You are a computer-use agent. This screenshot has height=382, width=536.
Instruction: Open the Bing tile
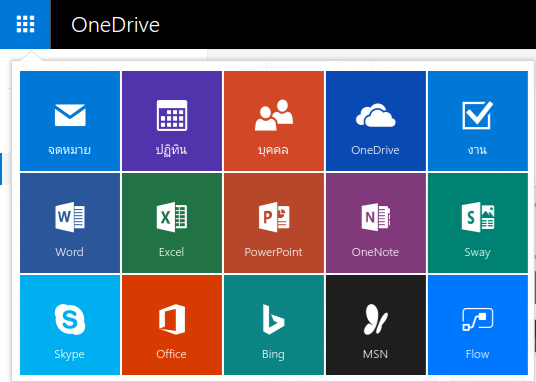[274, 325]
